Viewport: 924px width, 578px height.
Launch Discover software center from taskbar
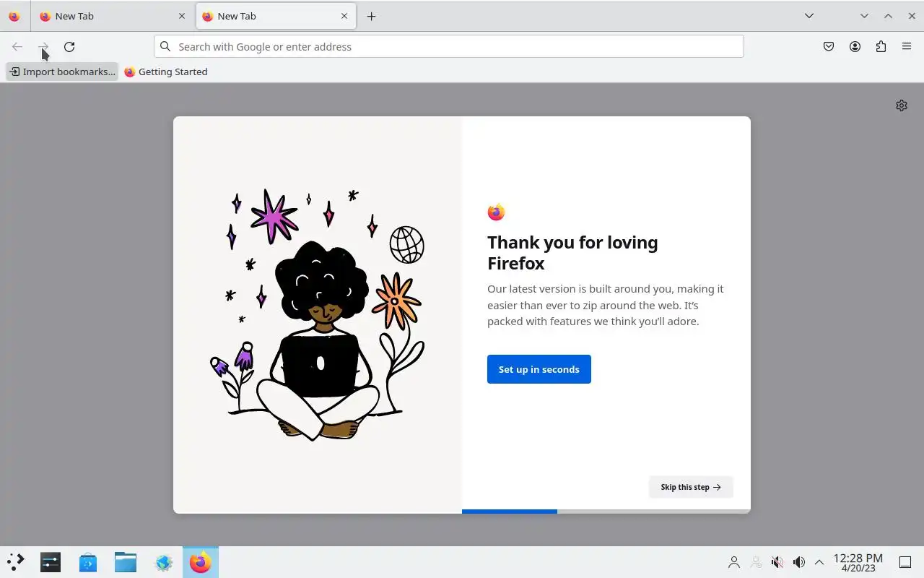(x=88, y=562)
